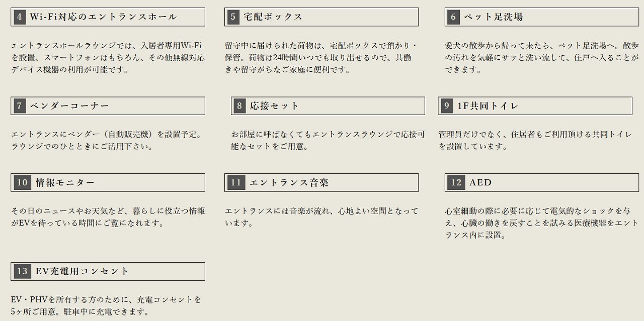Select the 応接セット heading
The width and height of the screenshot is (644, 321).
275,106
